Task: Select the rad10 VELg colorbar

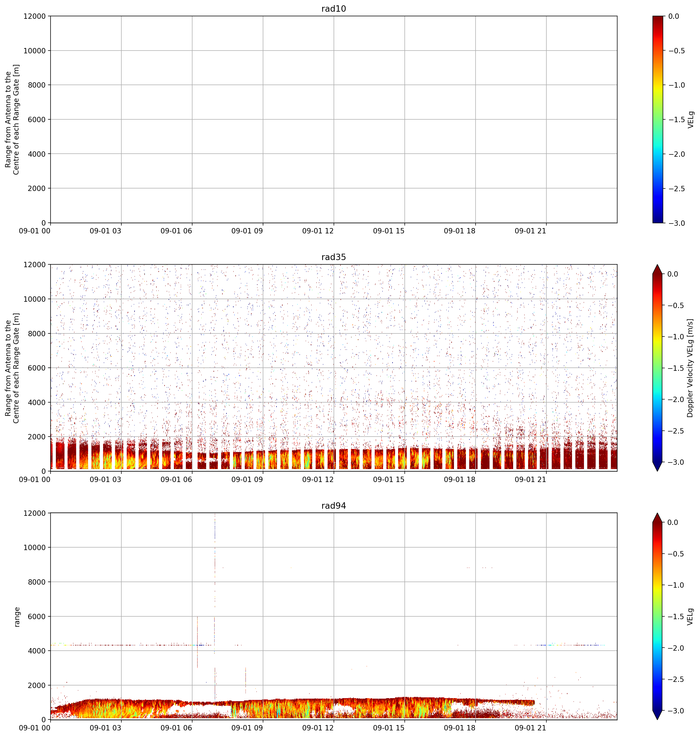Action: pyautogui.click(x=658, y=119)
